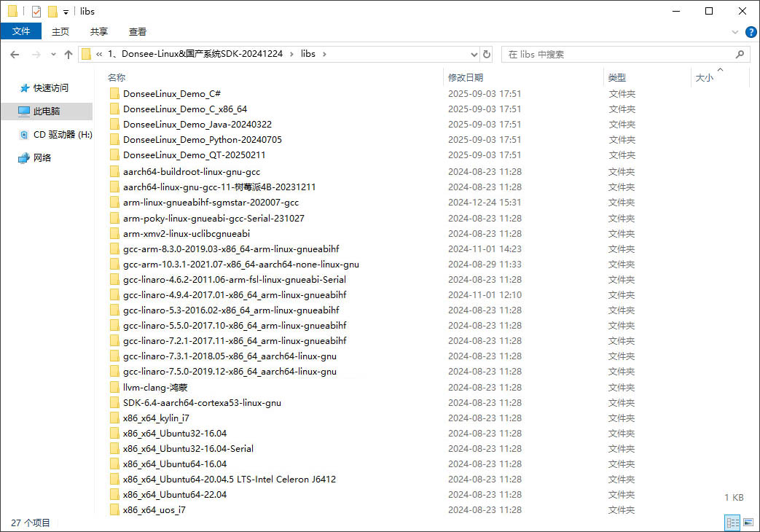Click the refresh icon next to the address bar

(487, 54)
